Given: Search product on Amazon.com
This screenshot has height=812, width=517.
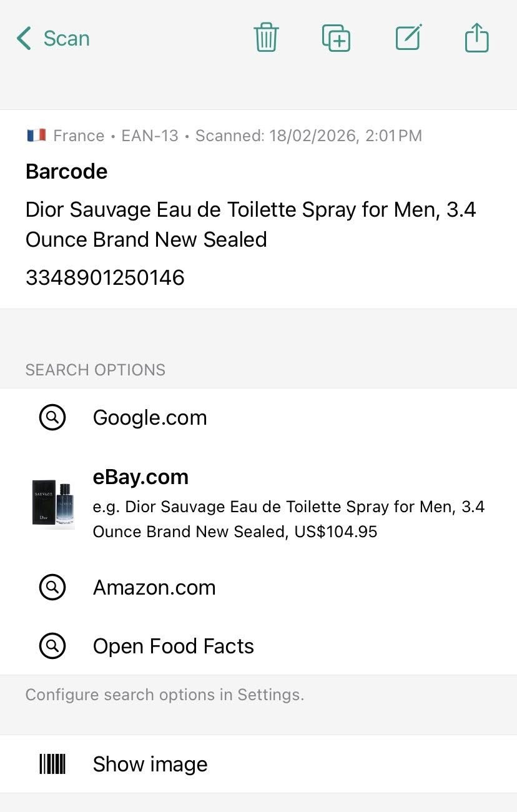Looking at the screenshot, I should (x=154, y=587).
